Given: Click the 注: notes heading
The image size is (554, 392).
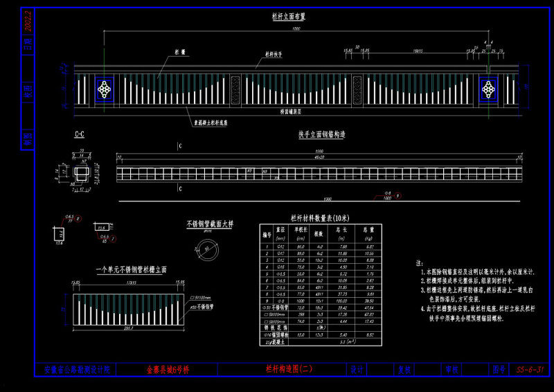Looking at the screenshot, I should 420,263.
